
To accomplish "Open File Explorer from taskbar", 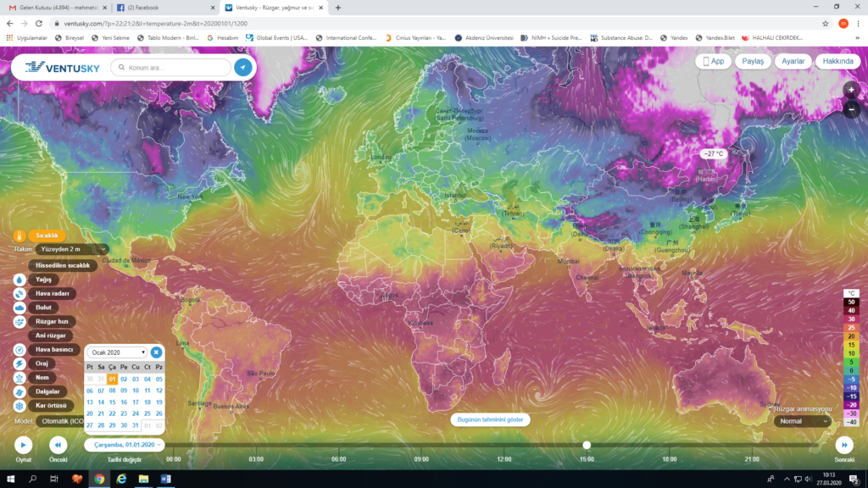I will point(143,480).
